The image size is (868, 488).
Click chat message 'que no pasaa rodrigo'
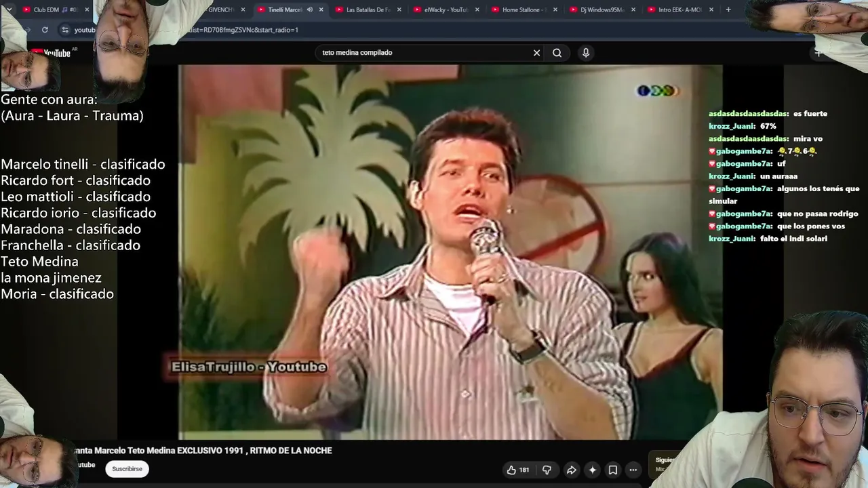click(x=818, y=214)
